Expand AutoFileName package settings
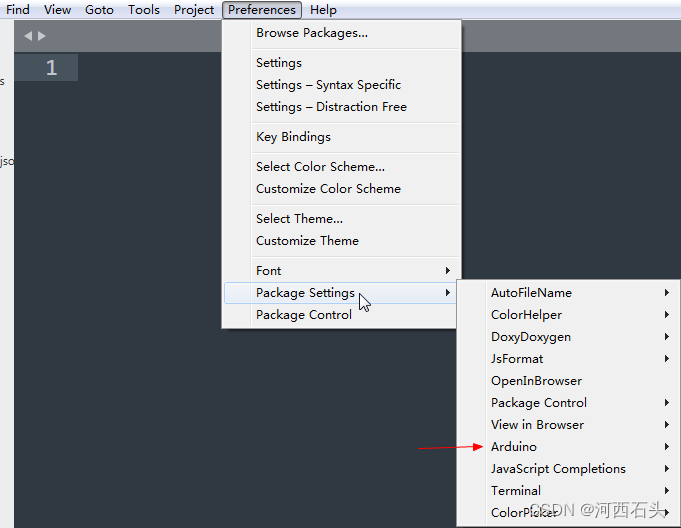 coord(569,293)
